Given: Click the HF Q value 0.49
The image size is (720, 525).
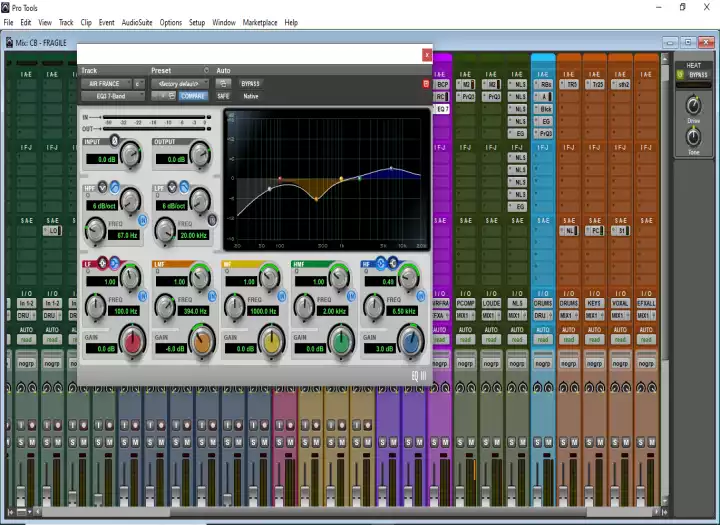Looking at the screenshot, I should click(381, 282).
